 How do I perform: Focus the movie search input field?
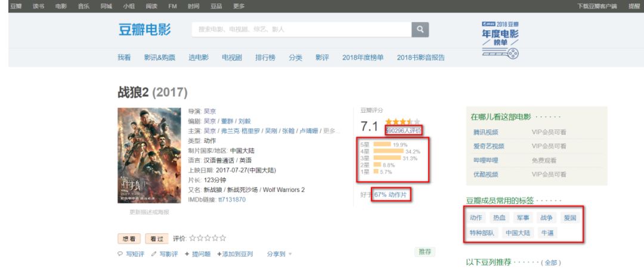302,30
